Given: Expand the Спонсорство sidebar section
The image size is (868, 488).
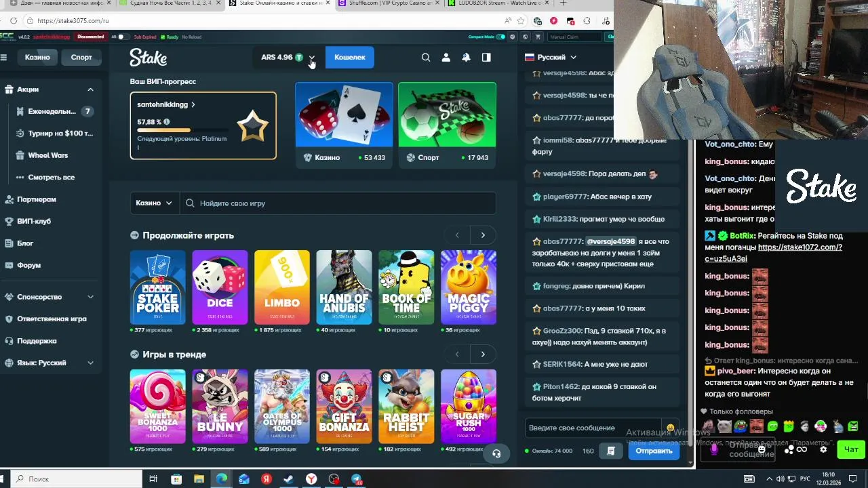Looking at the screenshot, I should [x=90, y=297].
